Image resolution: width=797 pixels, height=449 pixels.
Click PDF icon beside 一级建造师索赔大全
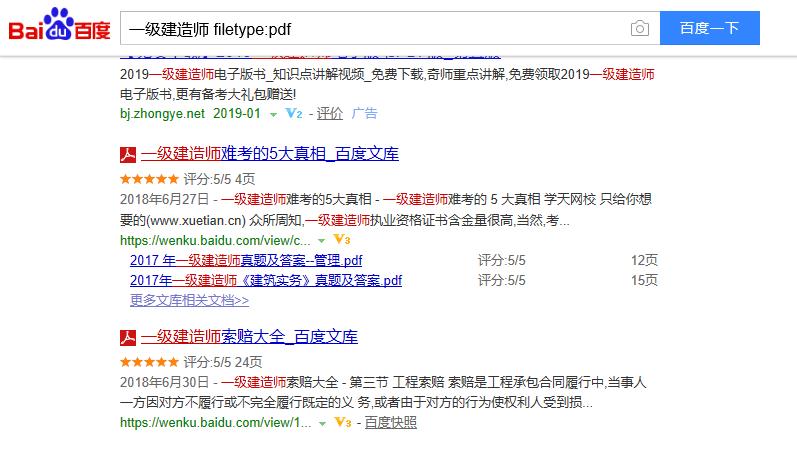tap(128, 338)
